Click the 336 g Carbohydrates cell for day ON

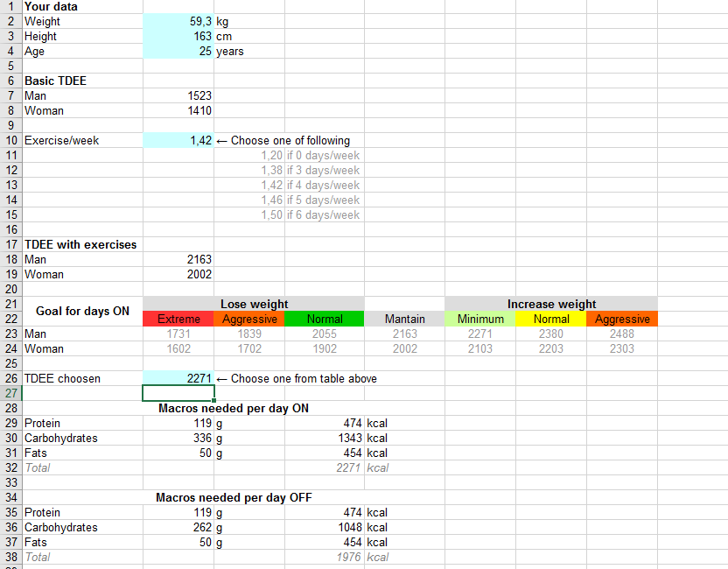pos(178,438)
